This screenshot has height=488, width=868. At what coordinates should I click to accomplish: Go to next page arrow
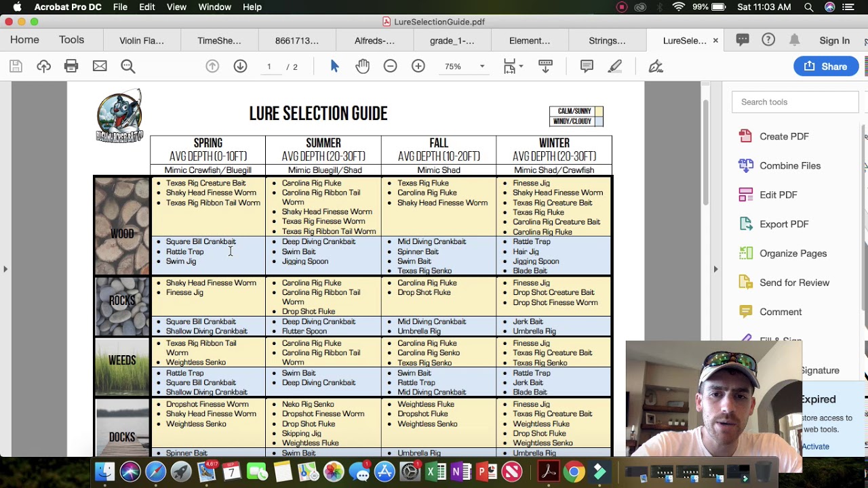click(x=240, y=66)
